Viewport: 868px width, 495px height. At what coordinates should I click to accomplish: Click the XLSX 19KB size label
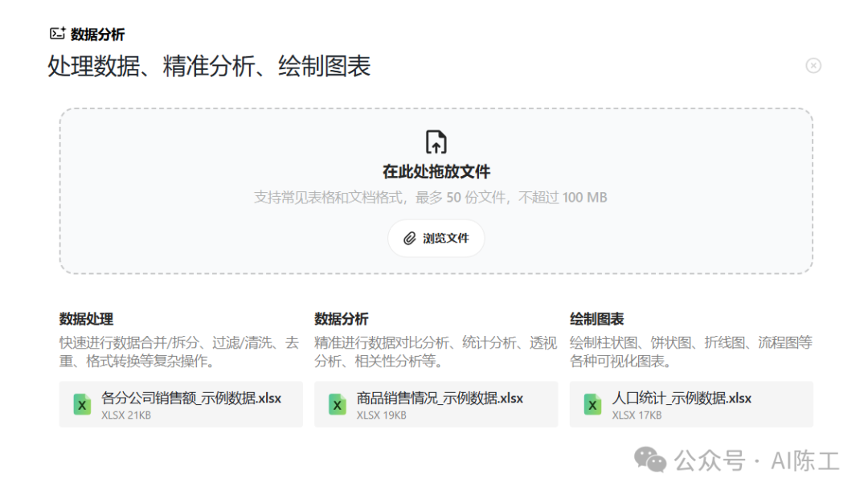[x=382, y=415]
